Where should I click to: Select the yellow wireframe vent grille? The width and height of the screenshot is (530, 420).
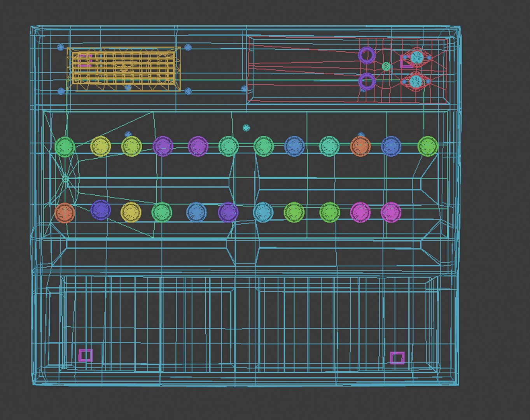124,70
